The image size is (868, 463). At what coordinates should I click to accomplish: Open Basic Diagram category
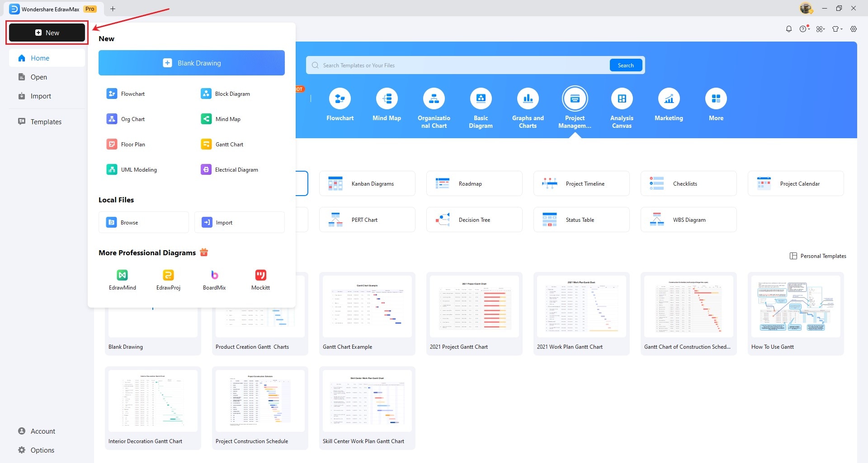pos(481,108)
